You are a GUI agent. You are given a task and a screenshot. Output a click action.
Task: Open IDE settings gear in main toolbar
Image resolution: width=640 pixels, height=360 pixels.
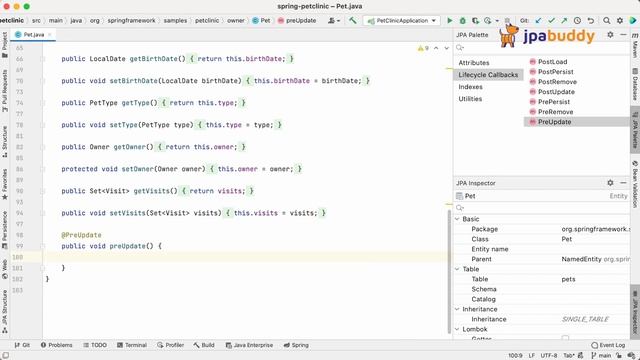620,20
